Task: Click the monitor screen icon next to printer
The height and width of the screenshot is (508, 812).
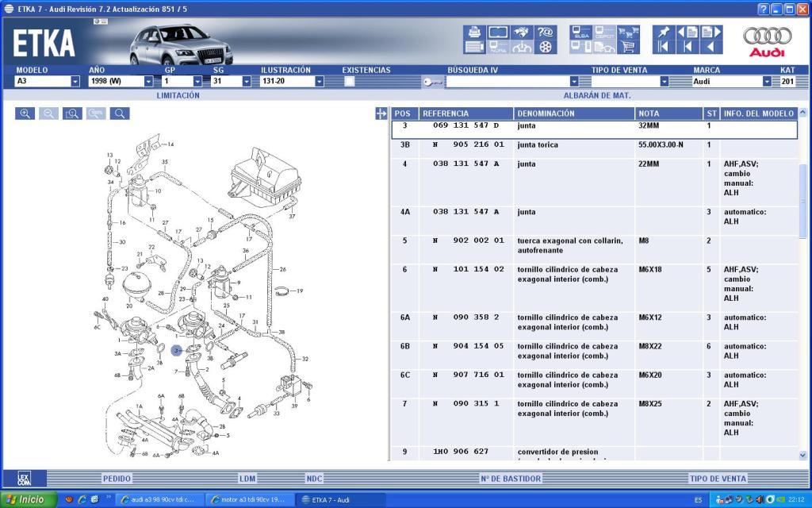Action: 498,32
